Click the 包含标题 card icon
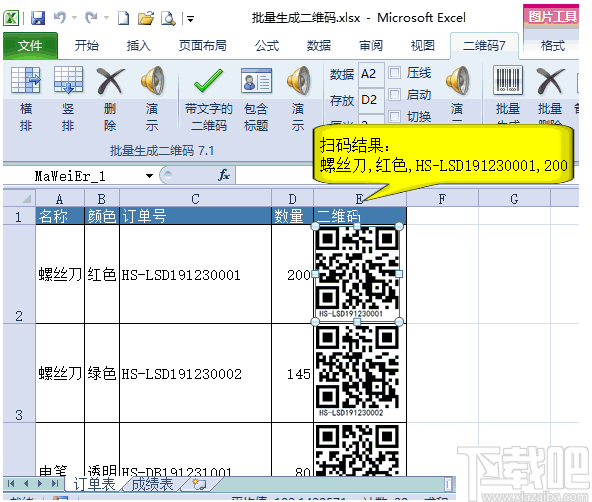This screenshot has width=592, height=502. click(x=256, y=80)
